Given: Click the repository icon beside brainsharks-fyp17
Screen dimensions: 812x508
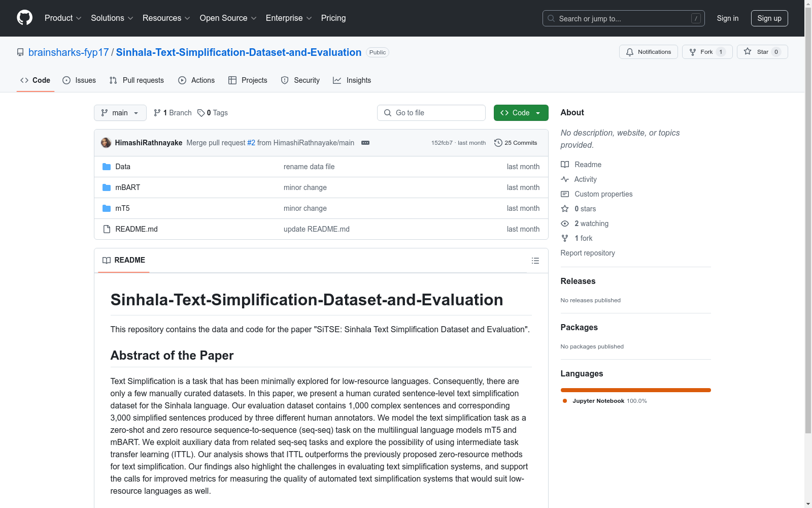Looking at the screenshot, I should [20, 52].
